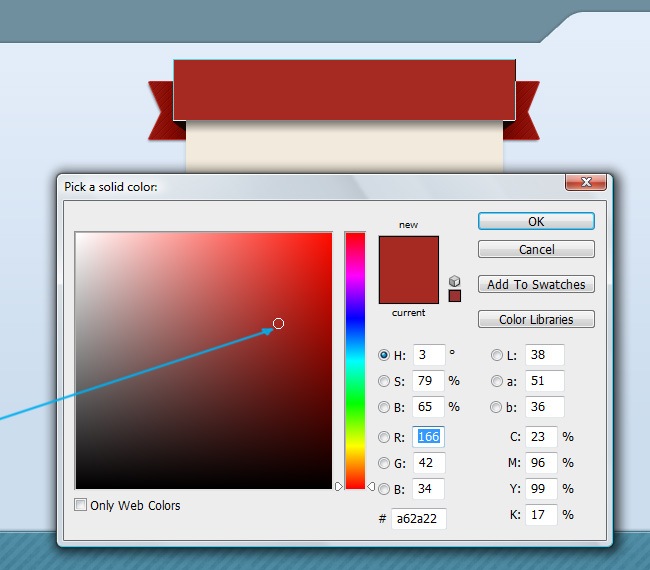Select the H hue radio button
The width and height of the screenshot is (650, 570).
384,355
